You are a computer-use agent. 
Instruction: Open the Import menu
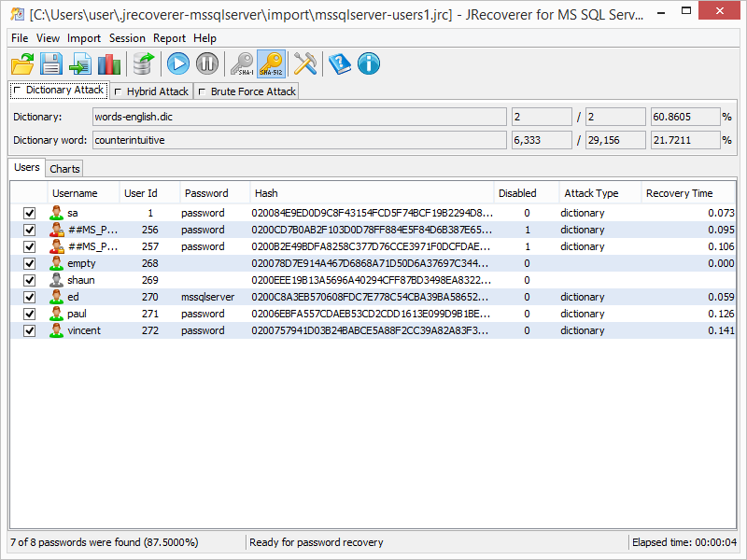click(84, 38)
